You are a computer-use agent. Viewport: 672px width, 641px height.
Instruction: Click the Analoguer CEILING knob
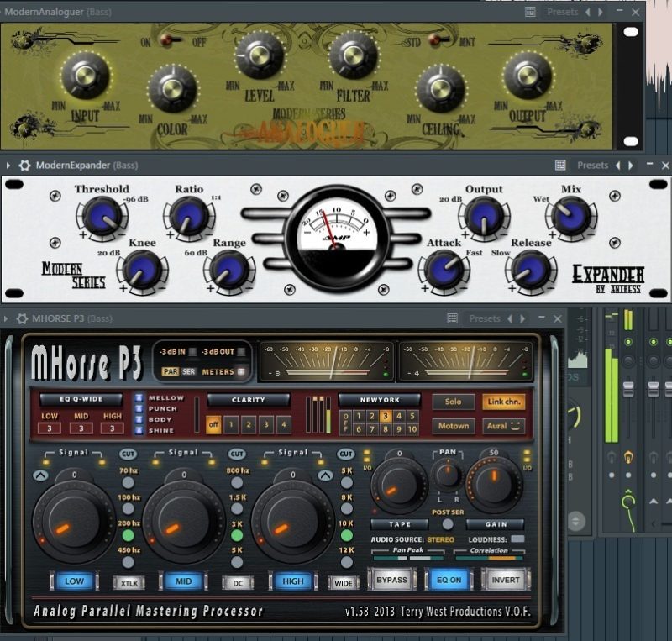(x=440, y=89)
